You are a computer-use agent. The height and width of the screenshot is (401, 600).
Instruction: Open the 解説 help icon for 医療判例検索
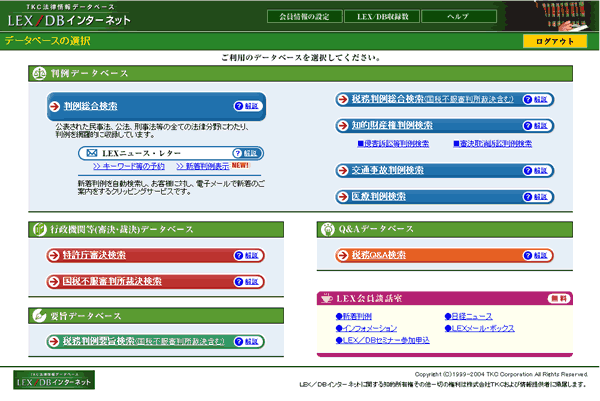[x=537, y=197]
